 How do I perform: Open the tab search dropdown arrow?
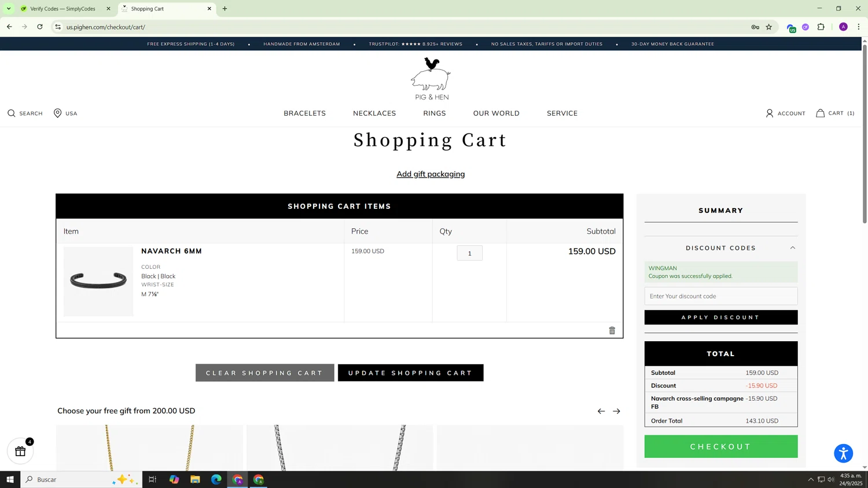[9, 9]
